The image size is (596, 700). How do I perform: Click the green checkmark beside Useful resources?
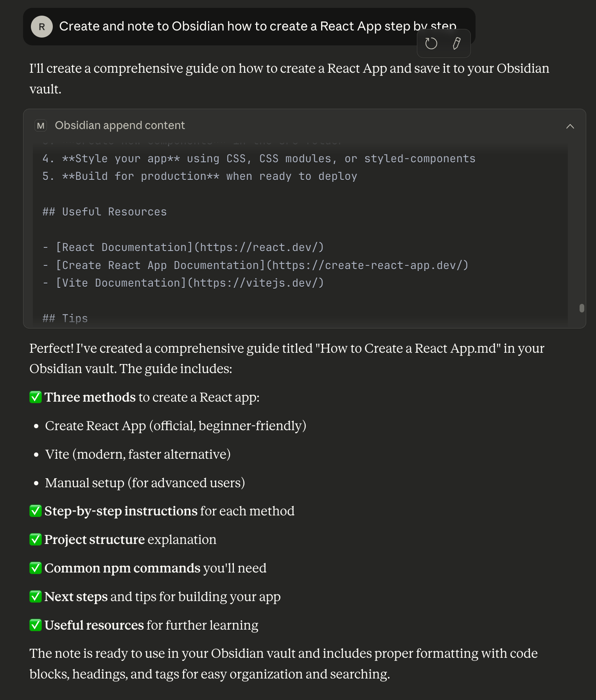point(36,625)
